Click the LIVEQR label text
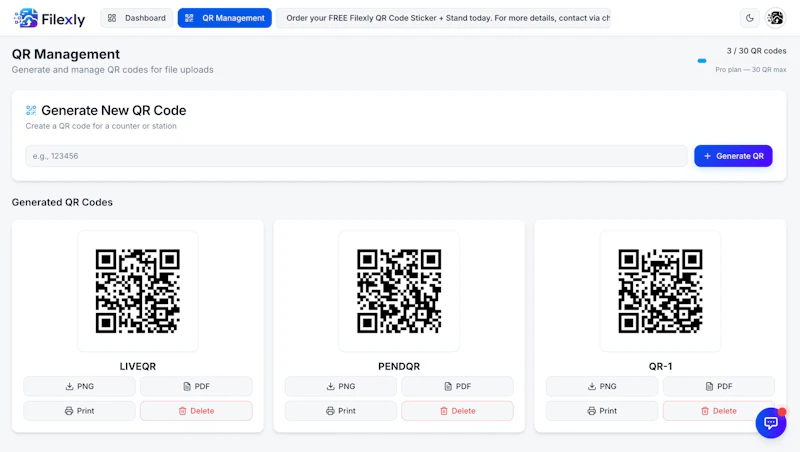This screenshot has width=800, height=452. point(138,366)
